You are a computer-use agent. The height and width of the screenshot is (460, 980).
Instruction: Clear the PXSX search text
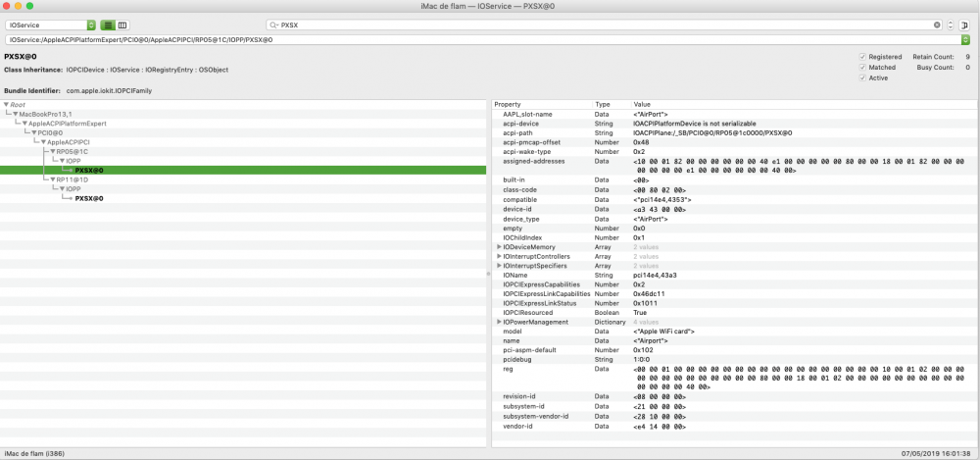[937, 25]
